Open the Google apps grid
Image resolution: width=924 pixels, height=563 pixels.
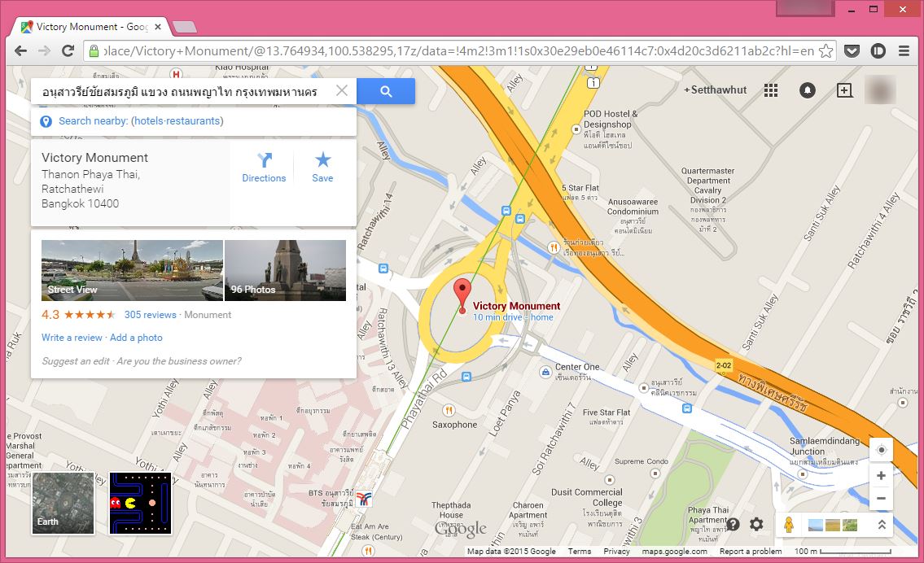pyautogui.click(x=770, y=90)
